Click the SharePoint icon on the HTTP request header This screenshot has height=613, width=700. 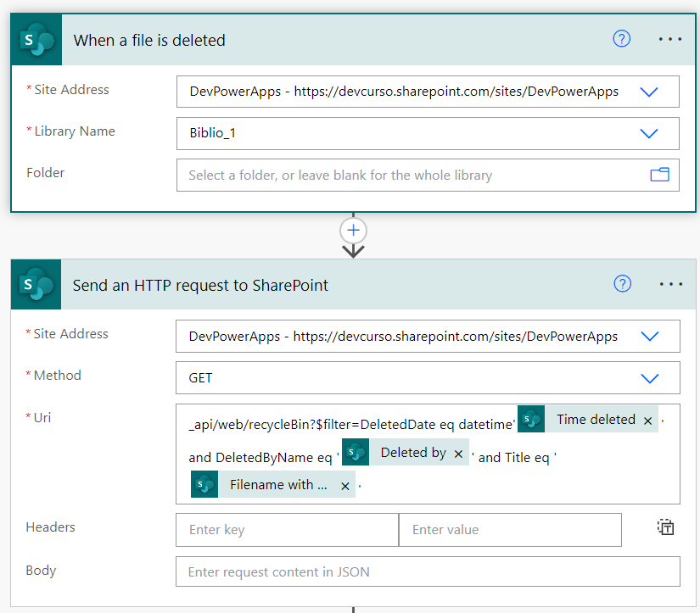pyautogui.click(x=36, y=284)
